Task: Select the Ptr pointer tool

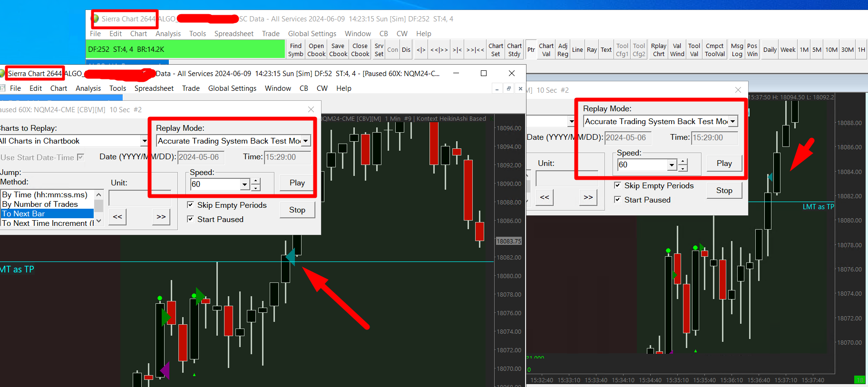Action: coord(531,49)
